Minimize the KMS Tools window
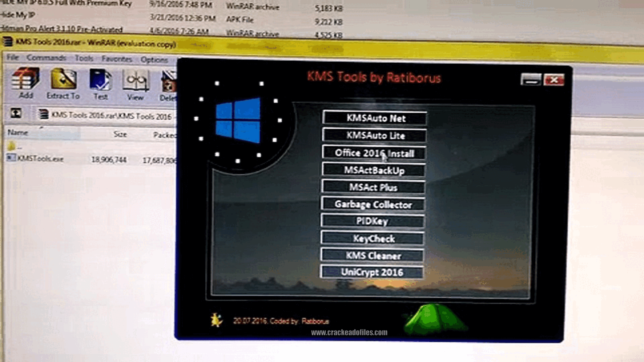 pos(531,79)
